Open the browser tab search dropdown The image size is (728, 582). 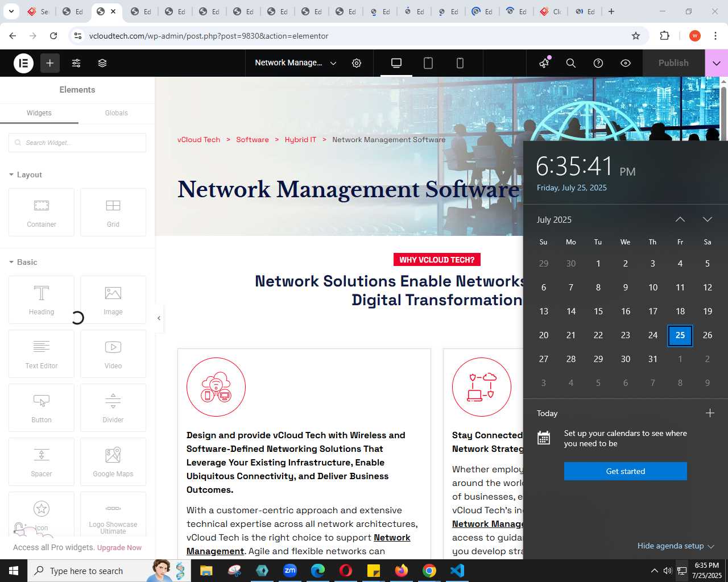tap(11, 11)
